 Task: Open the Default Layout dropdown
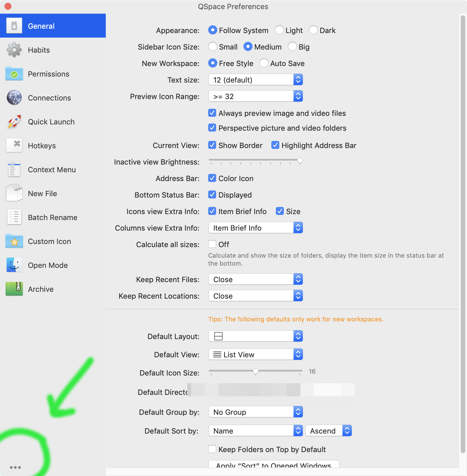click(x=256, y=336)
